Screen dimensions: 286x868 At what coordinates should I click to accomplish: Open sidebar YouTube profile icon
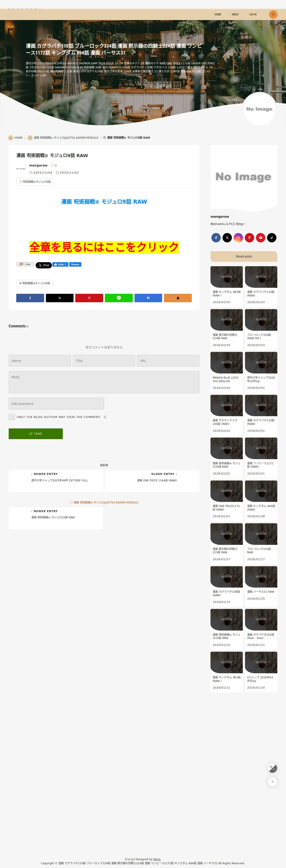[261, 237]
